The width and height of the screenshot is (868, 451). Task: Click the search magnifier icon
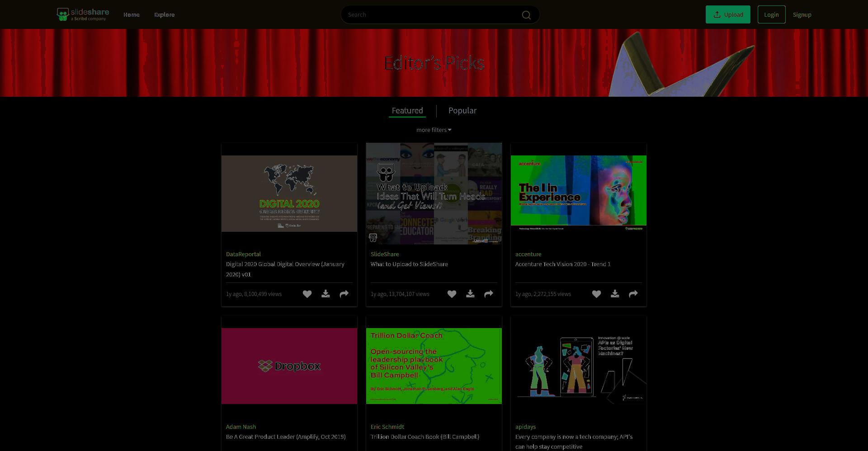(x=526, y=15)
